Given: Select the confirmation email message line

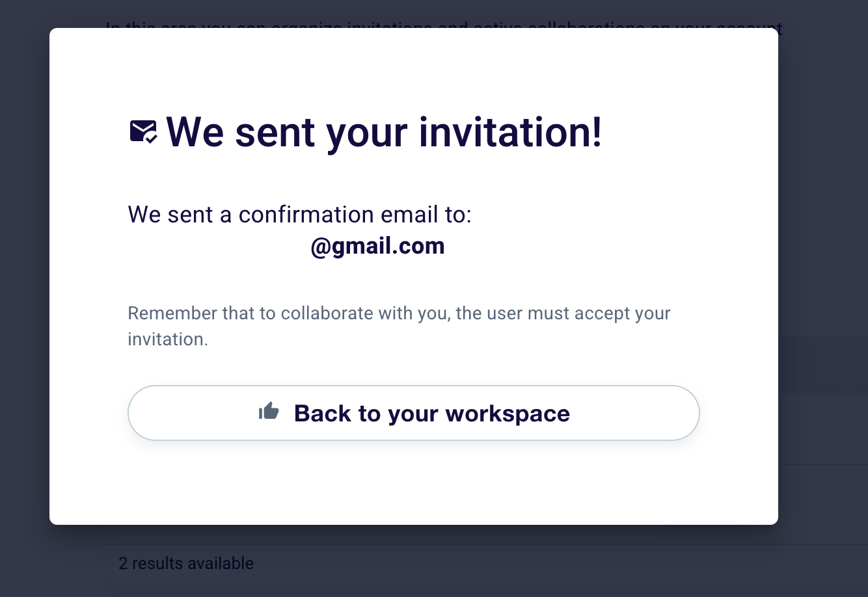Looking at the screenshot, I should (300, 215).
